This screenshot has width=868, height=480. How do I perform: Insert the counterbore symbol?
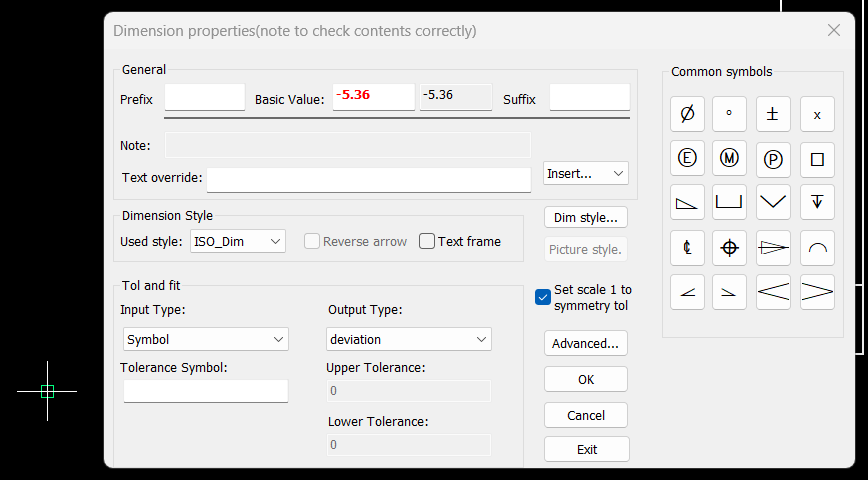click(x=729, y=202)
